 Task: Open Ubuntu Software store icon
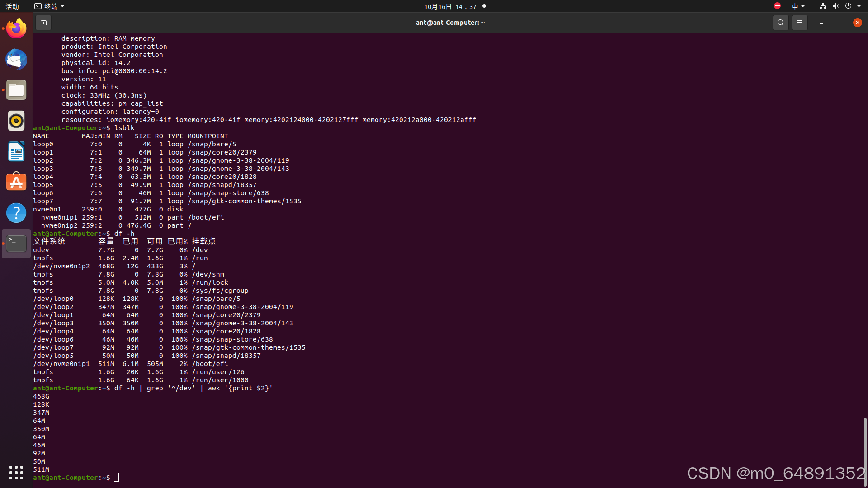pos(16,182)
